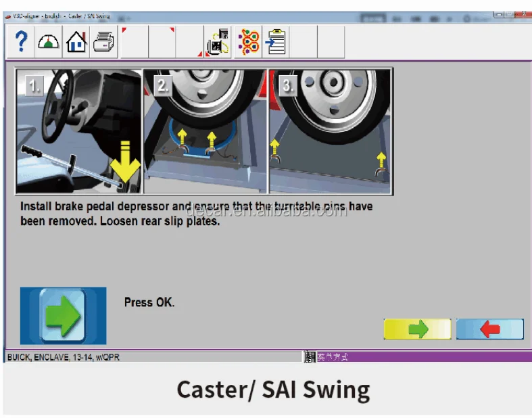Click the yellow forward arrow button
This screenshot has height=418, width=532.
[417, 329]
